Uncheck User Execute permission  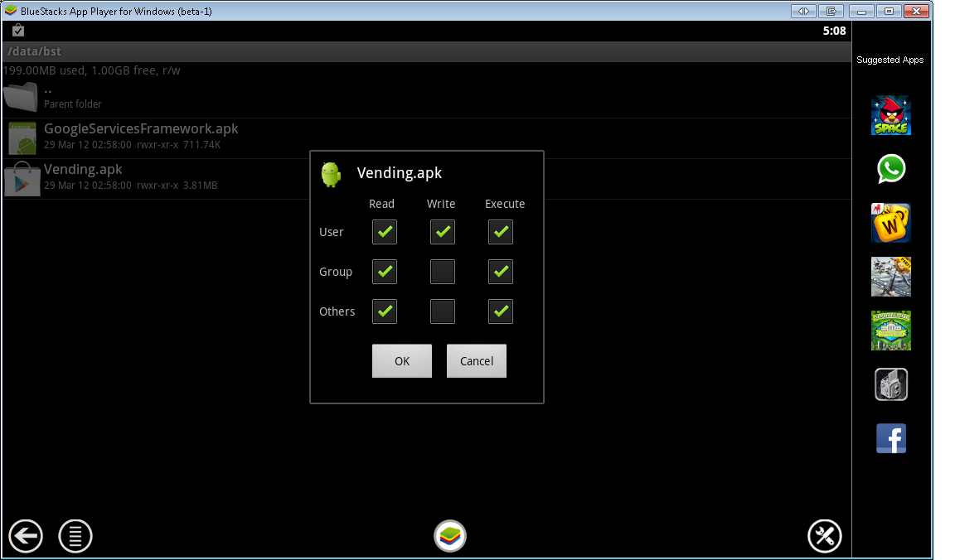pyautogui.click(x=501, y=232)
